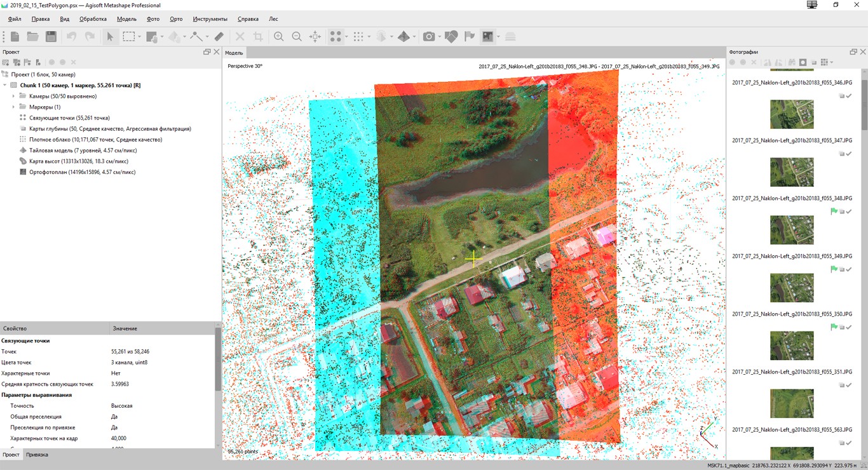Switch to the Привязка tab
The height and width of the screenshot is (470, 868).
(x=37, y=455)
